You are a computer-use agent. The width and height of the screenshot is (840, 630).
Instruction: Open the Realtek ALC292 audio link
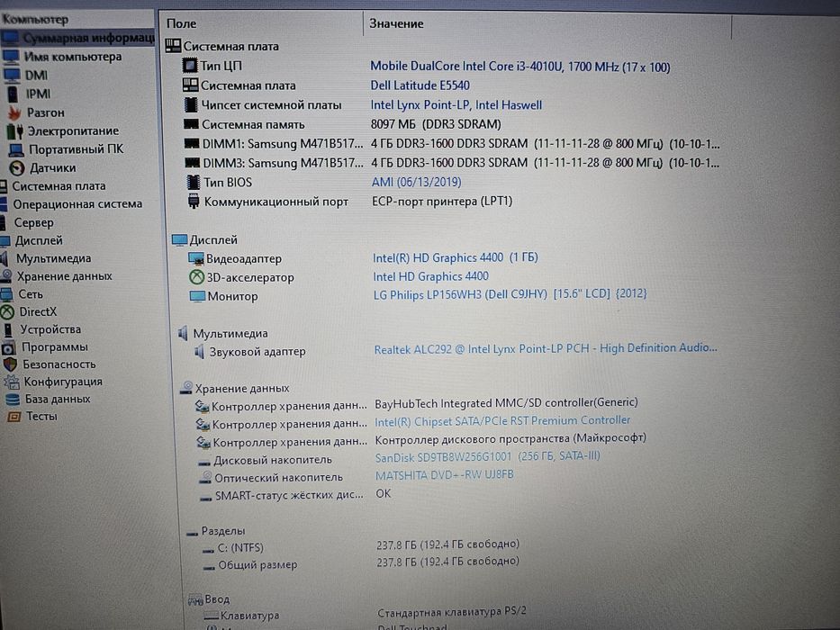(x=546, y=349)
